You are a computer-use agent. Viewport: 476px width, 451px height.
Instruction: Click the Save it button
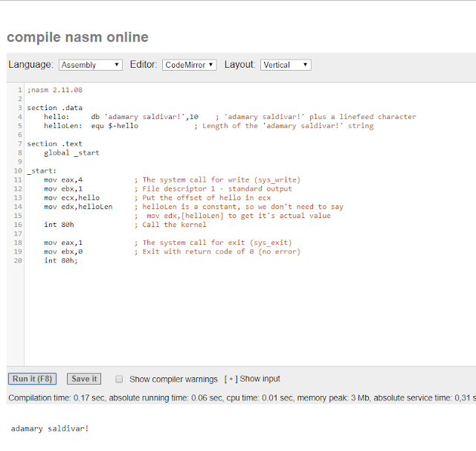(84, 379)
